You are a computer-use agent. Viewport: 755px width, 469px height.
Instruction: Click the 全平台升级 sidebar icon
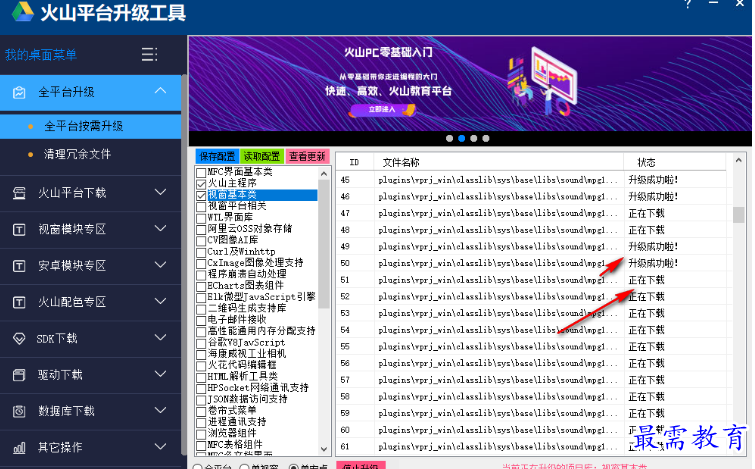click(x=19, y=92)
